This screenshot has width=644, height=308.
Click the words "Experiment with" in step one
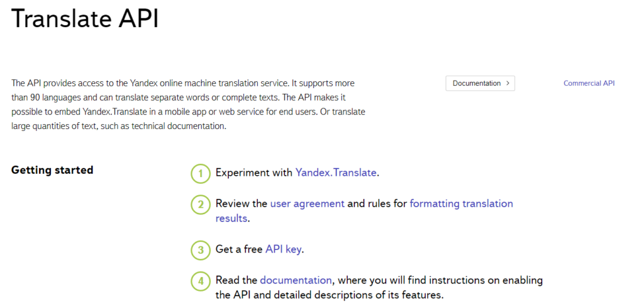point(253,173)
